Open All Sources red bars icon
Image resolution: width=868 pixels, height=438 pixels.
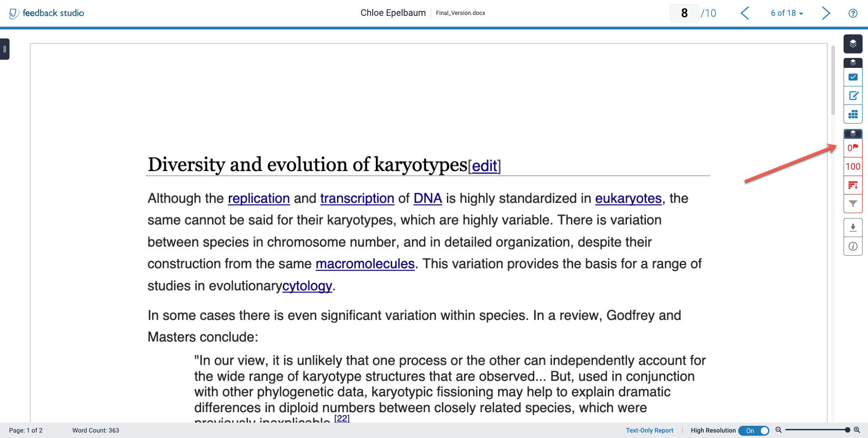coord(853,185)
